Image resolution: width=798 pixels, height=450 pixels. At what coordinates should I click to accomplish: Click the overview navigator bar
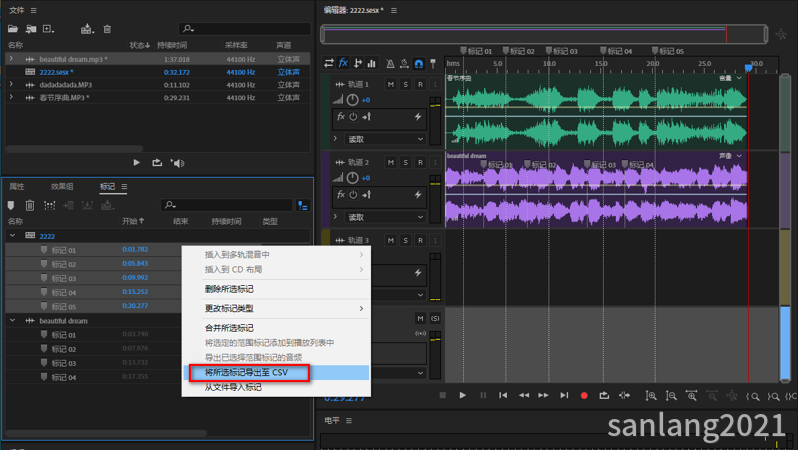point(544,35)
